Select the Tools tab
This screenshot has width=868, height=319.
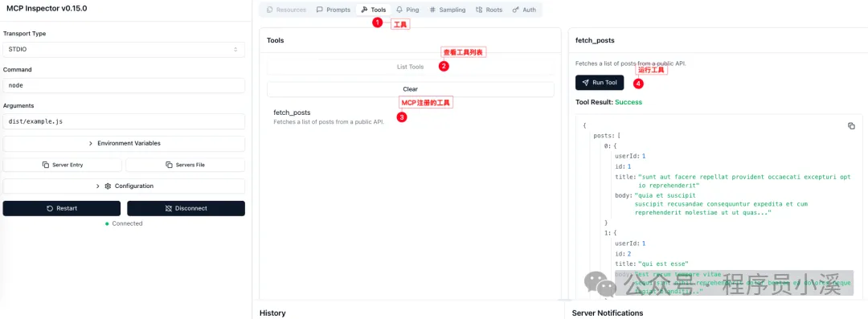tap(374, 10)
